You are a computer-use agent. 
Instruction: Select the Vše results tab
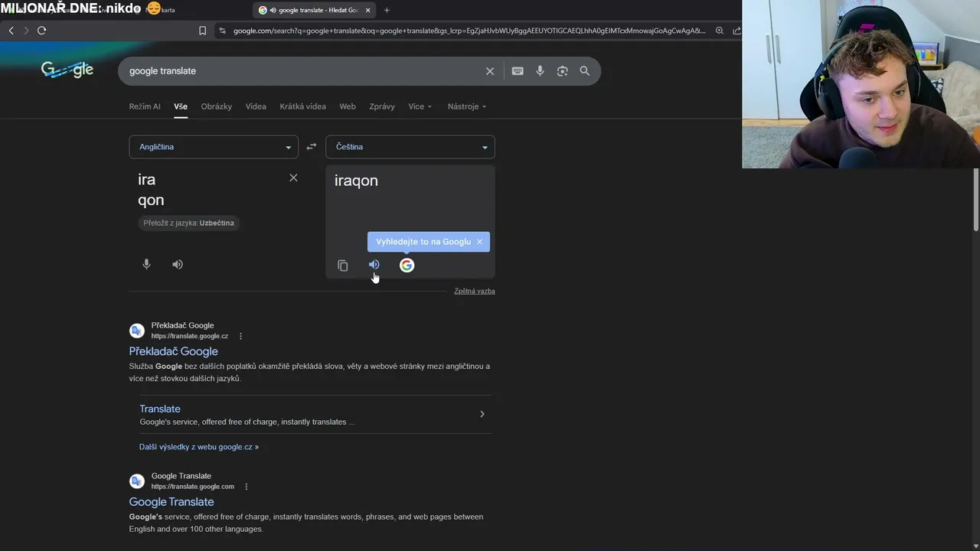coord(181,106)
